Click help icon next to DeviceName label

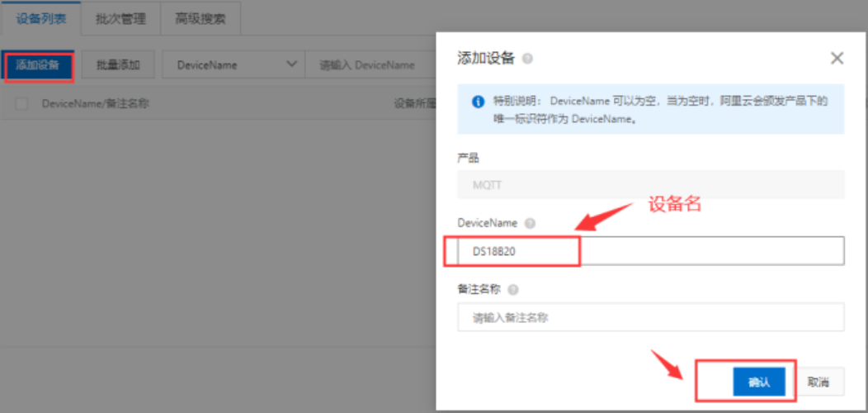pyautogui.click(x=530, y=223)
